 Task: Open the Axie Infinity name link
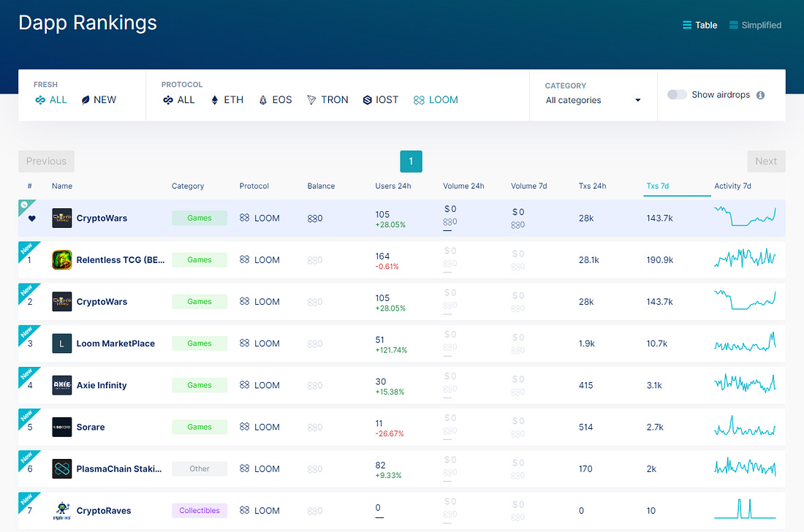coord(102,385)
